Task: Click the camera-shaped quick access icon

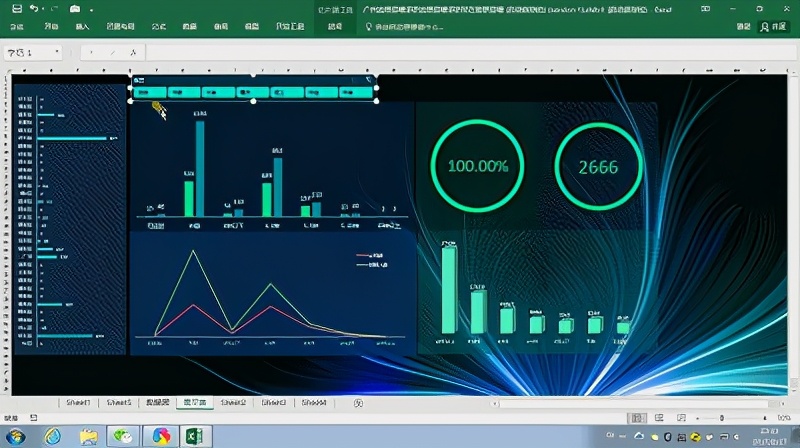Action: coord(75,9)
